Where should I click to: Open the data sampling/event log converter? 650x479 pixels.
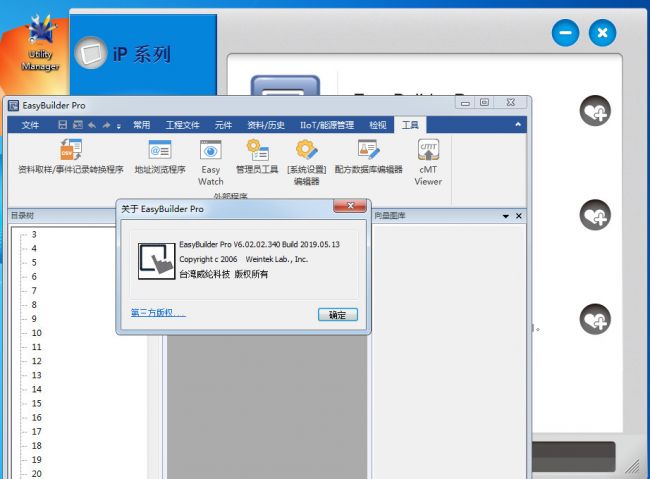coord(71,157)
